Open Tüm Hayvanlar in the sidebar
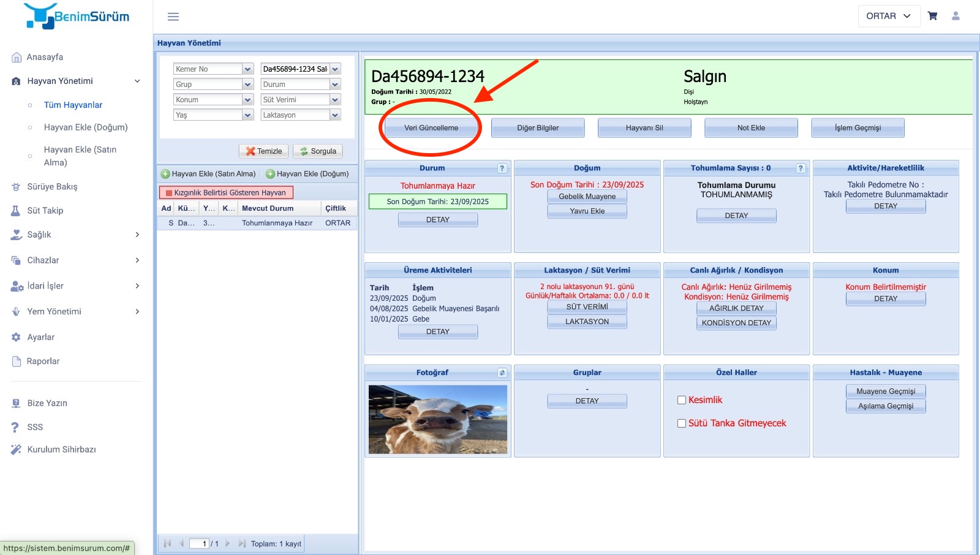 [x=73, y=105]
